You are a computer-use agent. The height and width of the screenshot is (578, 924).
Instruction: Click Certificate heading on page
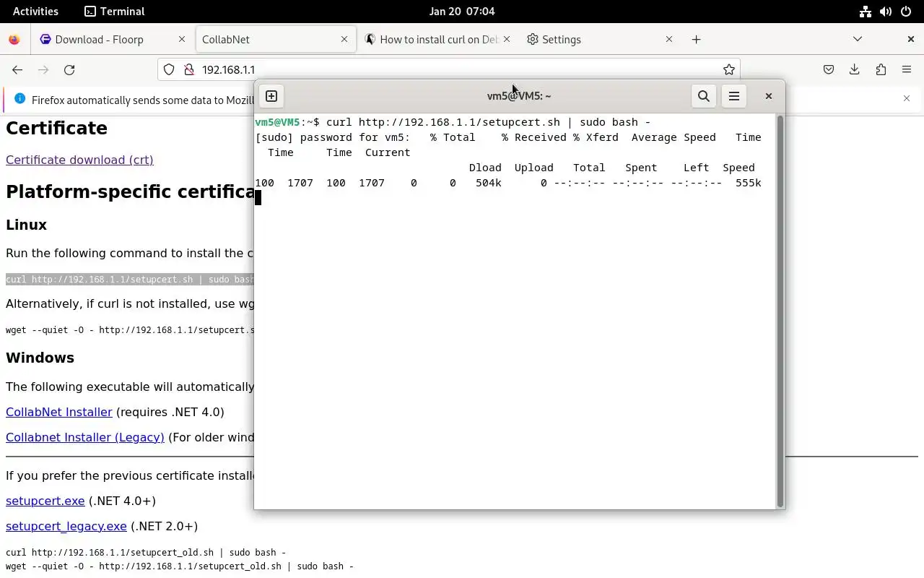coord(56,128)
